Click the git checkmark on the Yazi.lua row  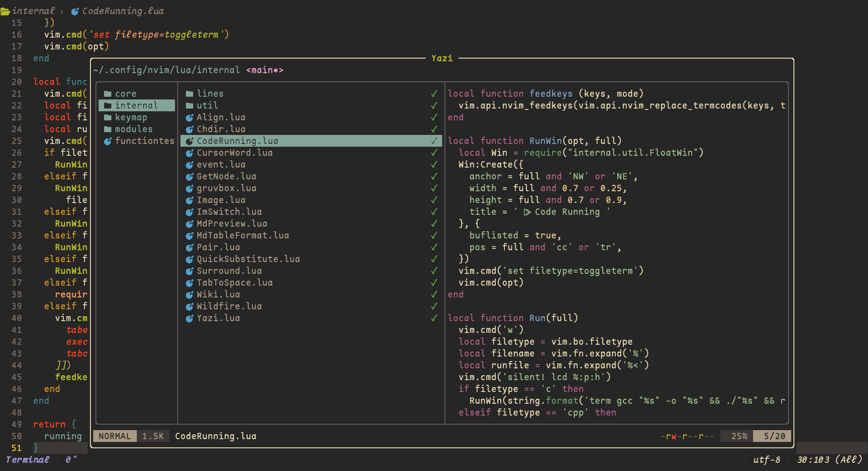point(434,318)
